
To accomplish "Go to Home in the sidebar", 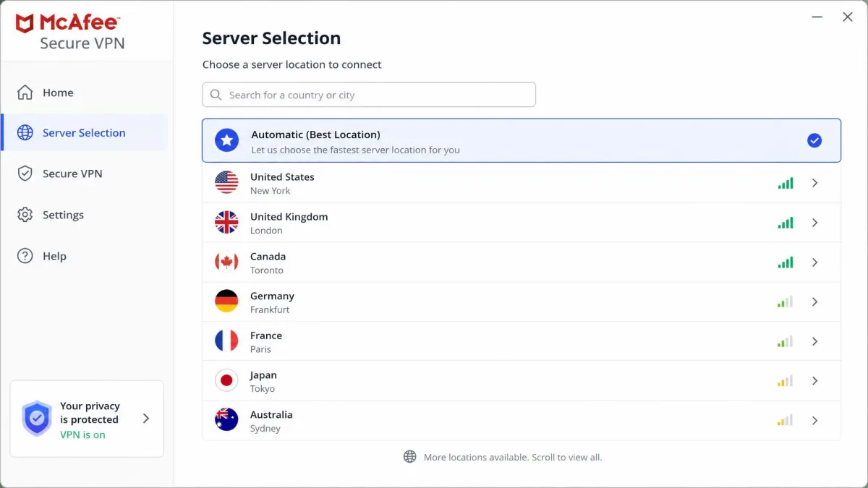I will point(85,93).
